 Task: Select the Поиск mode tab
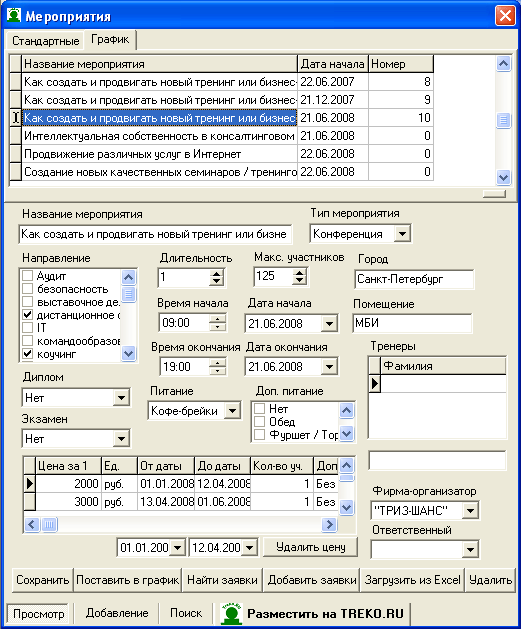click(186, 613)
